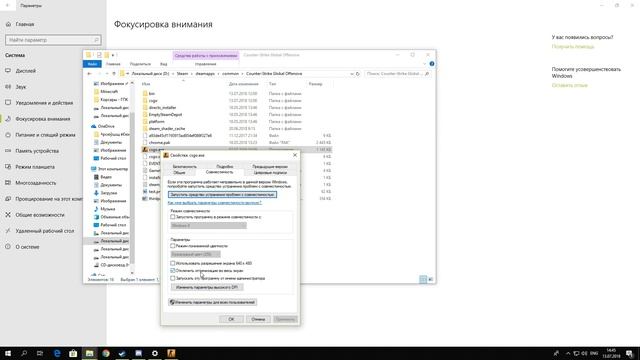Viewport: 640px width, 360px height.
Task: Toggle reduced color mode checkbox
Action: [173, 246]
